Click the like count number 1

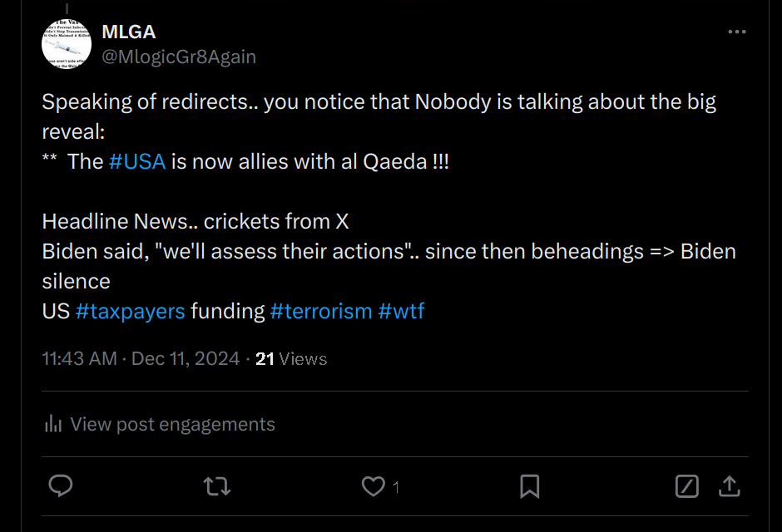[x=395, y=487]
